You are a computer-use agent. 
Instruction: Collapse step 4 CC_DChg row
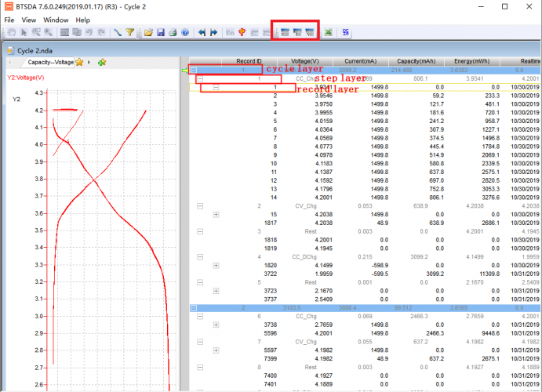(200, 257)
